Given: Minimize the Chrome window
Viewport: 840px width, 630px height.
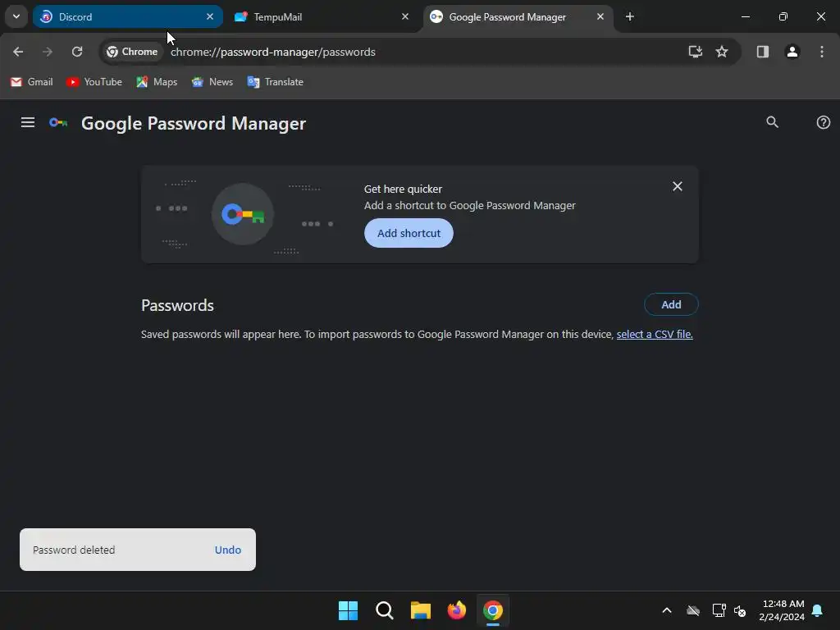Looking at the screenshot, I should (x=745, y=16).
